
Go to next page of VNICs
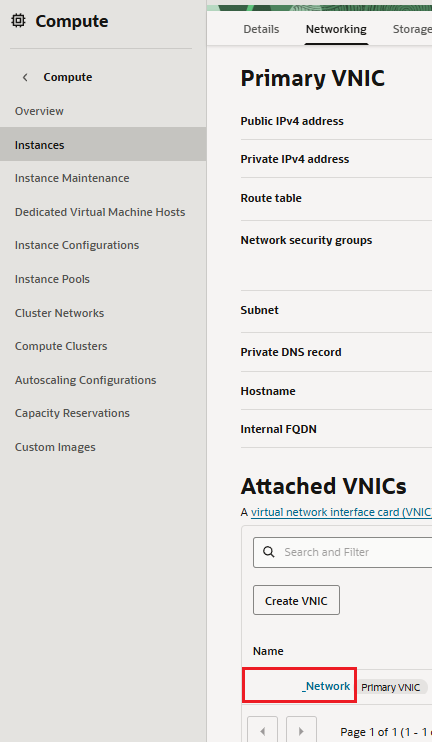301,731
